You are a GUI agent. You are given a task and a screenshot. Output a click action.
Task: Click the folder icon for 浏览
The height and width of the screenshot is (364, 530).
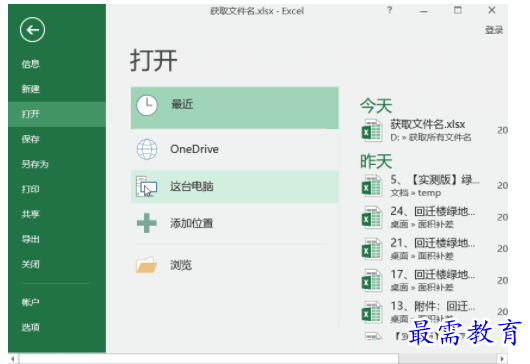146,265
